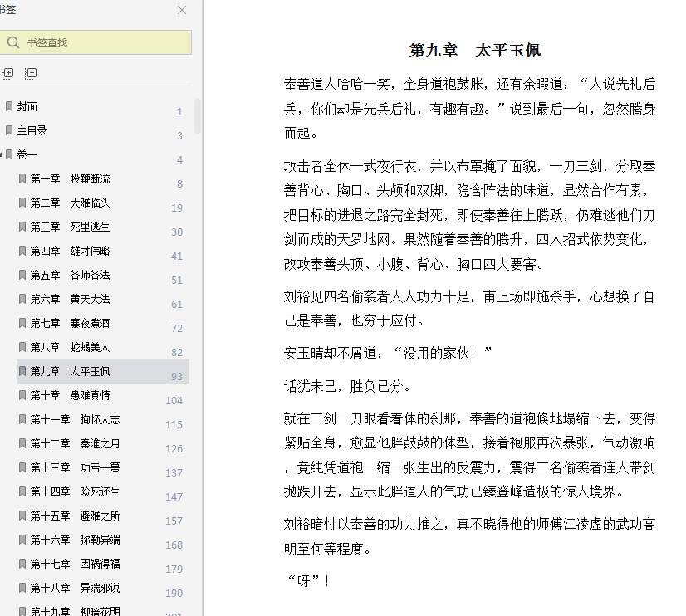Click page number 8 beside 第一章

(x=180, y=184)
